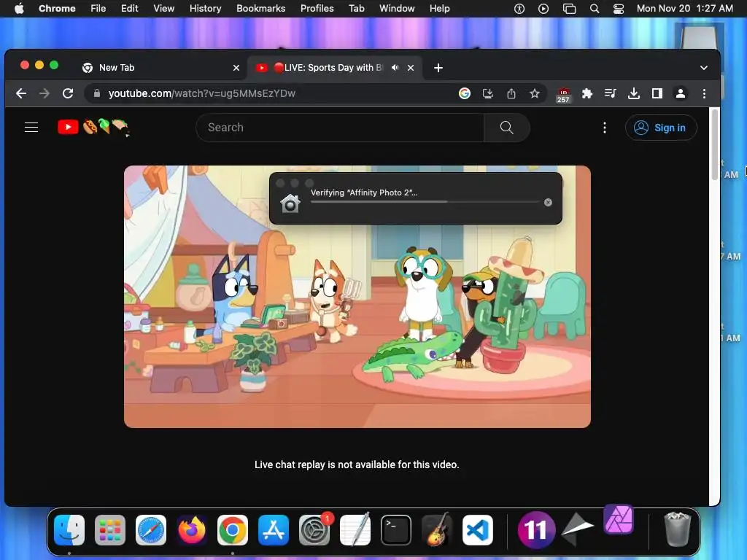747x560 pixels.
Task: Open the Extensions puzzle icon
Action: pos(587,93)
